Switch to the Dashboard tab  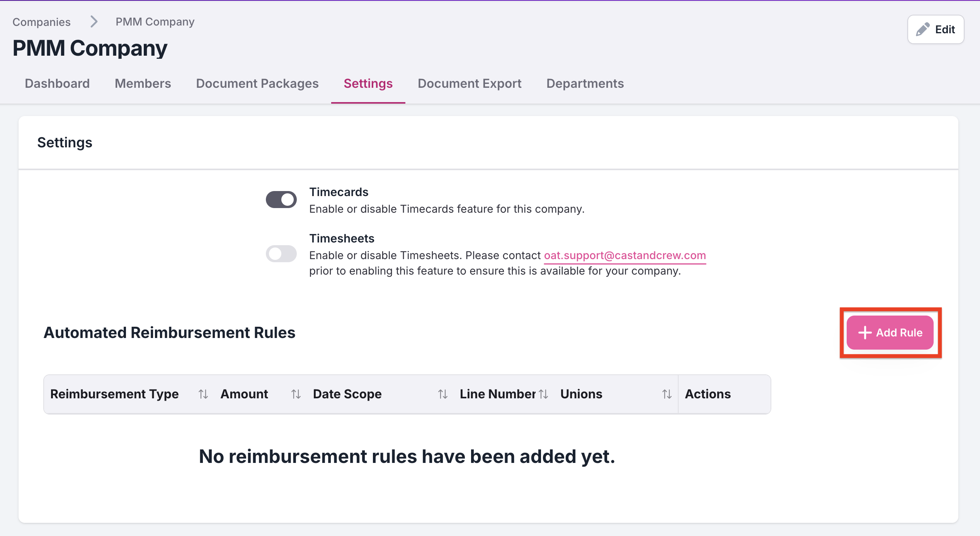point(57,84)
